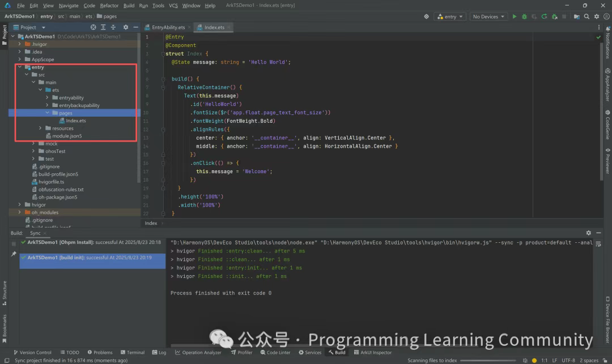Switch to EntryAbility.ets editor tab

[167, 27]
